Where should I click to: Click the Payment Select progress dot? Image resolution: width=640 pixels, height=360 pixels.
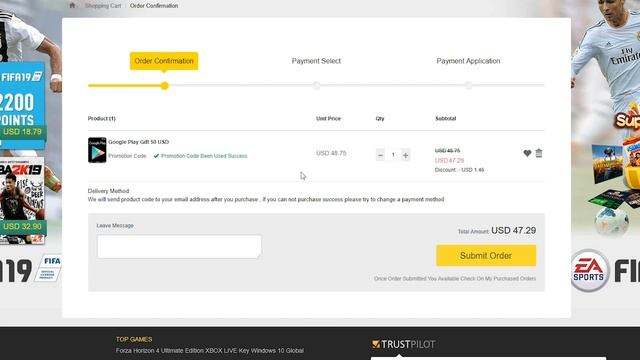316,86
